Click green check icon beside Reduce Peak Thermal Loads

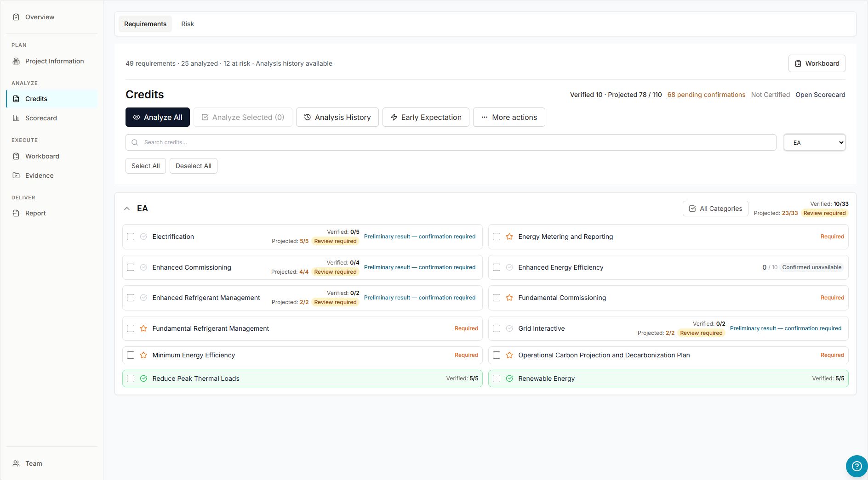click(143, 378)
